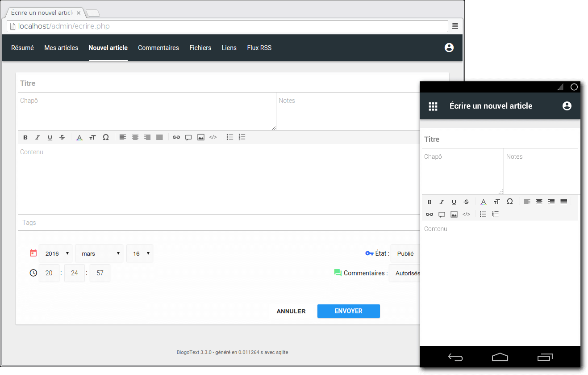Insert special character with the Omega icon

click(106, 137)
